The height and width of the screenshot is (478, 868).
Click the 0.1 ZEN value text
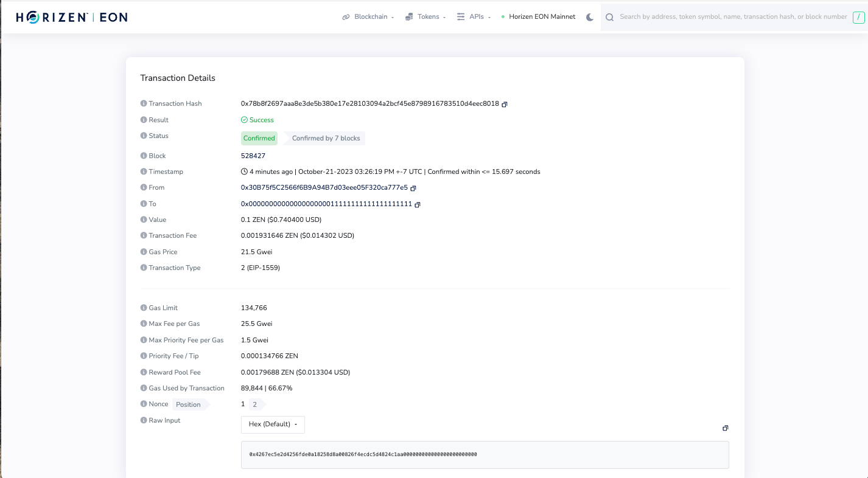click(281, 220)
